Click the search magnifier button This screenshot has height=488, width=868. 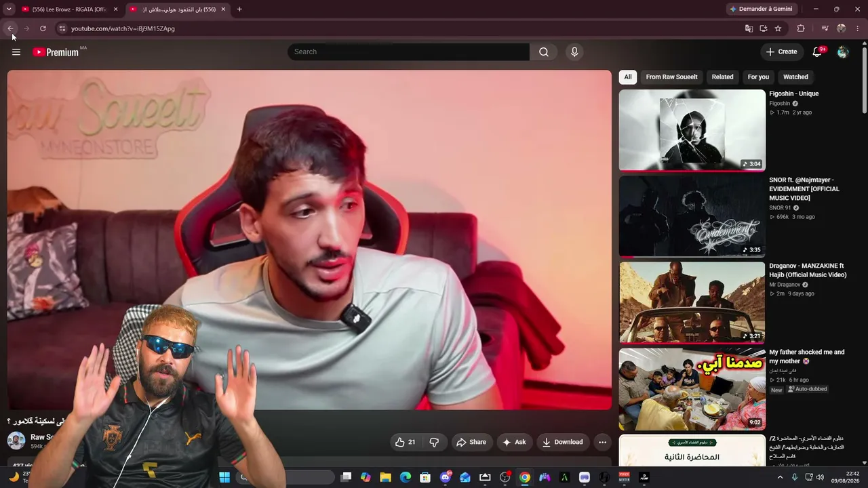544,52
